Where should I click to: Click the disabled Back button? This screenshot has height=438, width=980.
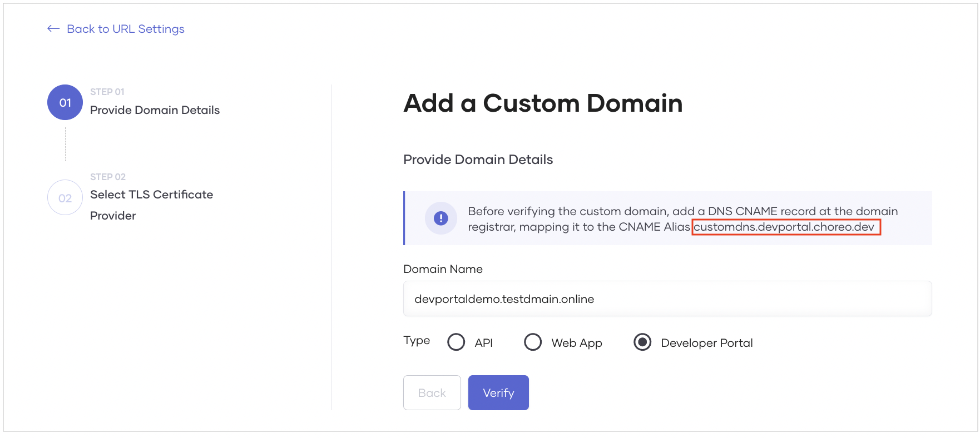[x=432, y=392]
